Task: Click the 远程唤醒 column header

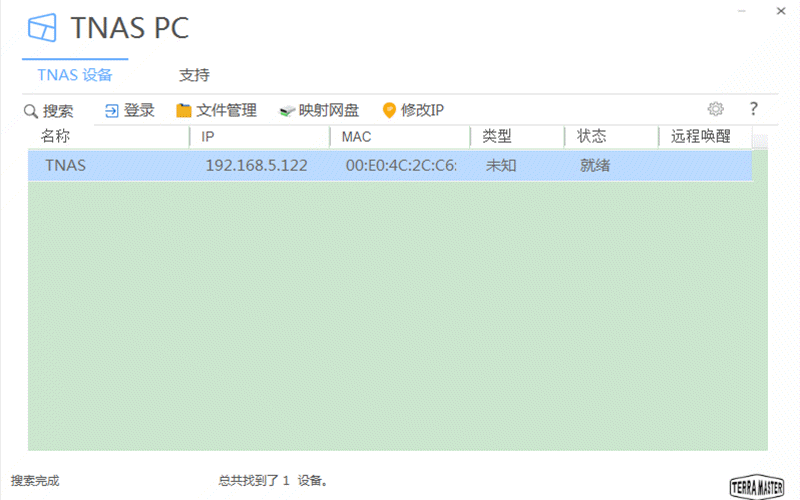Action: click(x=701, y=136)
